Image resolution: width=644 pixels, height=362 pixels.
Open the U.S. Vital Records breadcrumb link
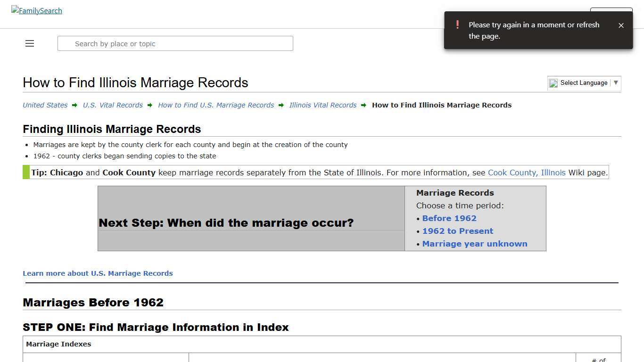click(113, 105)
